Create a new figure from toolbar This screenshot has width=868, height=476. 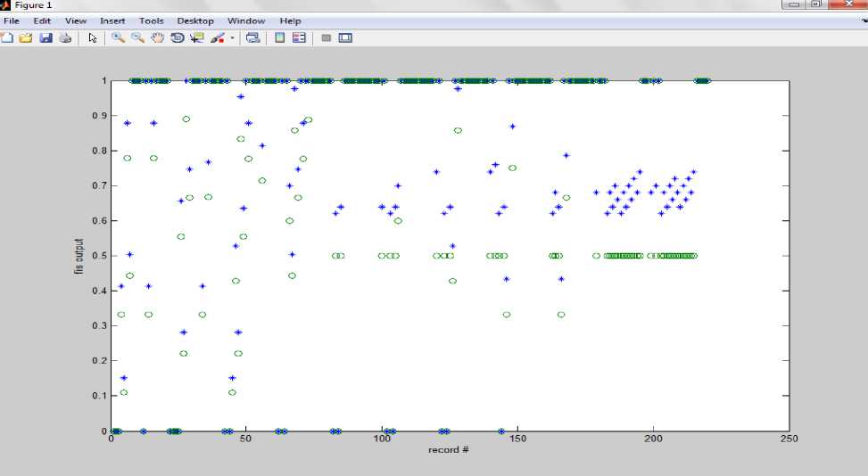[x=6, y=38]
